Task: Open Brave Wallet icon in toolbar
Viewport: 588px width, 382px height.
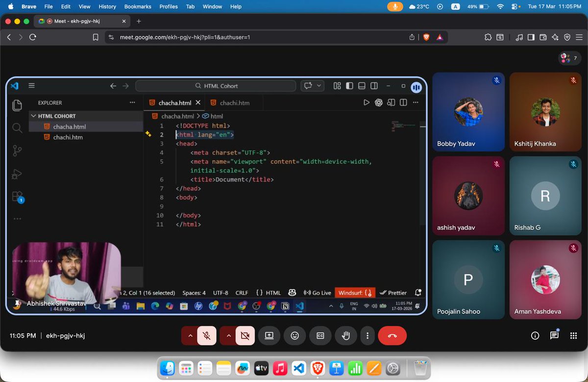Action: pos(543,37)
